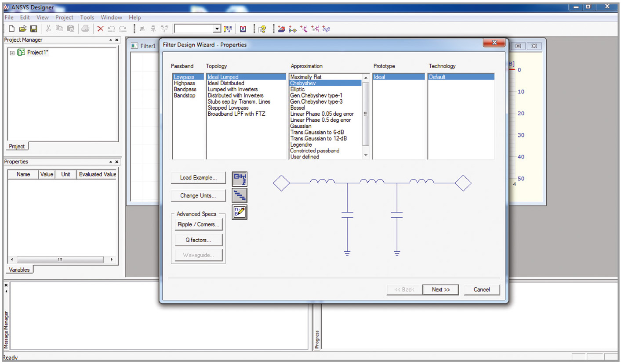This screenshot has width=621, height=364.
Task: Open the Project menu
Action: [x=64, y=18]
